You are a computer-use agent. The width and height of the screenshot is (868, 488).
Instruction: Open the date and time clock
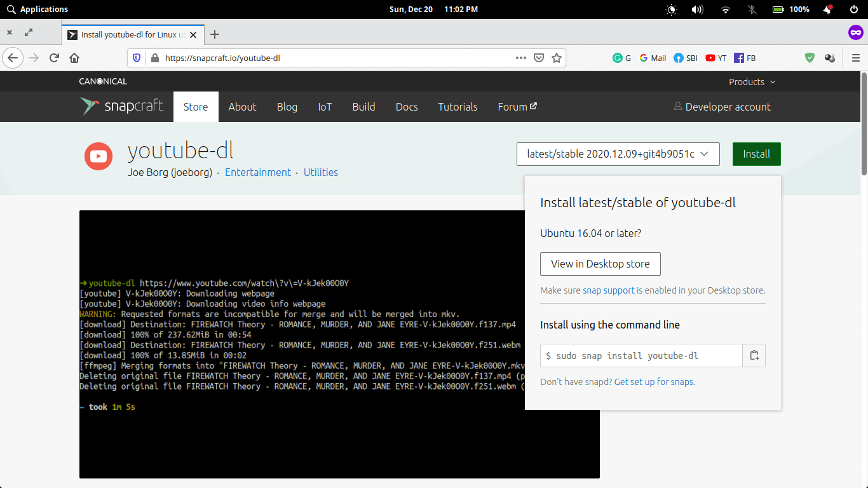coord(433,10)
